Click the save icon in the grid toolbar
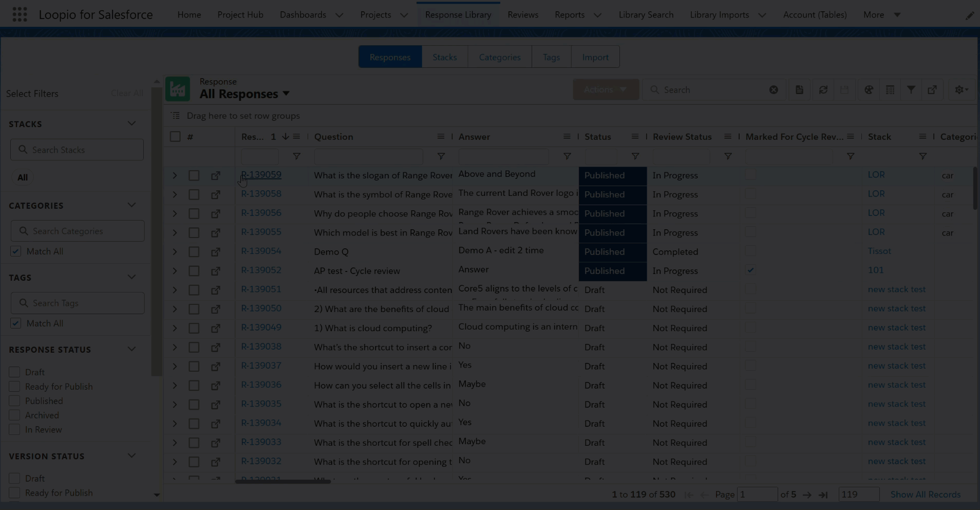This screenshot has height=510, width=980. (844, 89)
